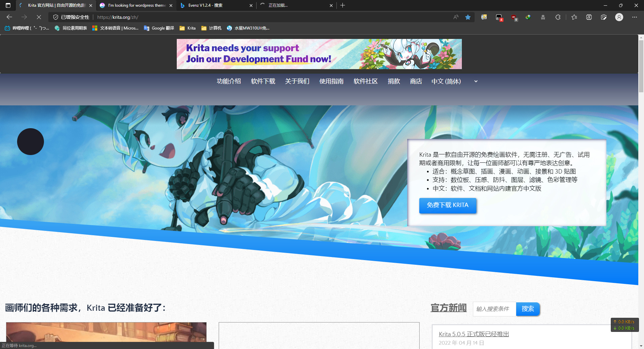The width and height of the screenshot is (644, 349).
Task: Open the Read Aloud feature
Action: 456,17
